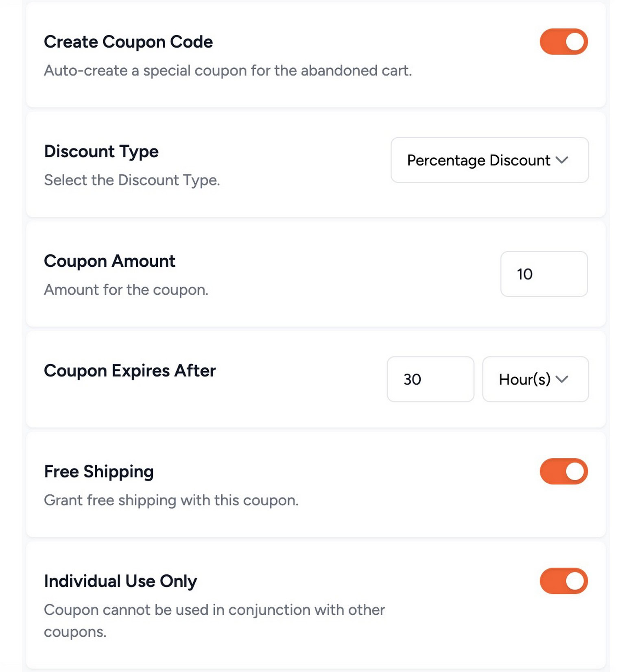Click the Amount for the coupon description

[127, 289]
